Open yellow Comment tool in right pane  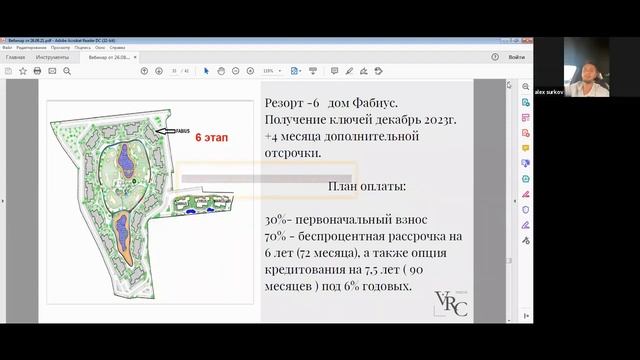[x=526, y=148]
